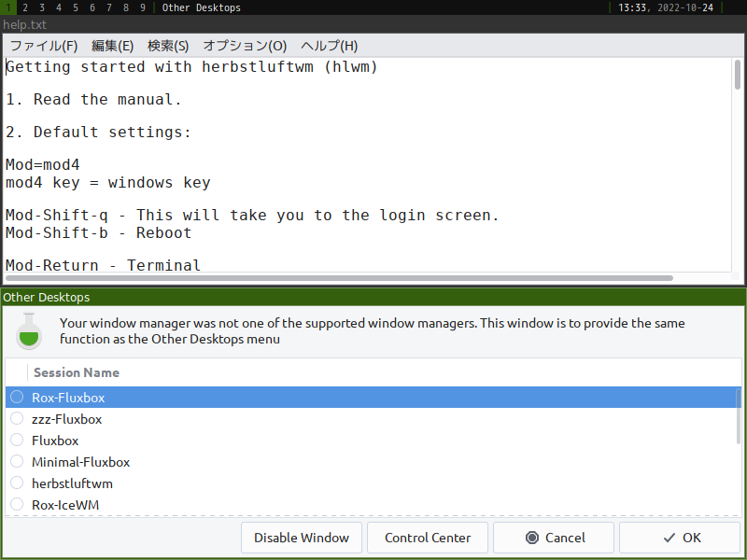Switch to workspace tag 8
Image resolution: width=747 pixels, height=560 pixels.
point(126,7)
